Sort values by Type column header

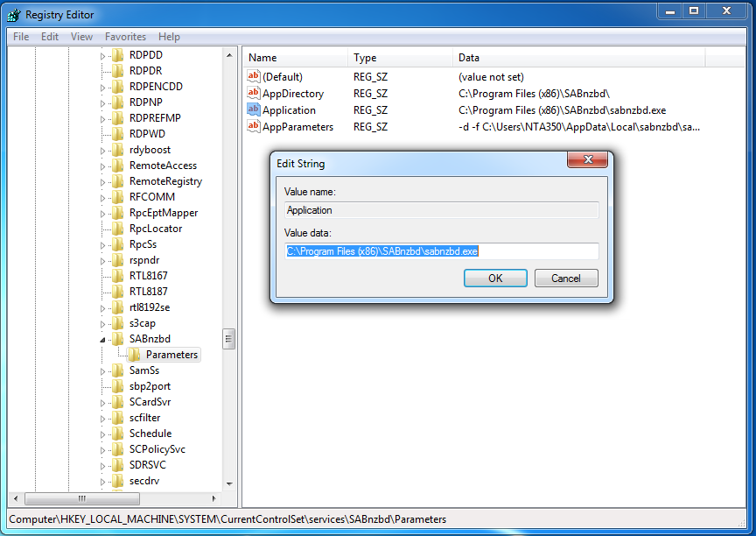pos(400,58)
